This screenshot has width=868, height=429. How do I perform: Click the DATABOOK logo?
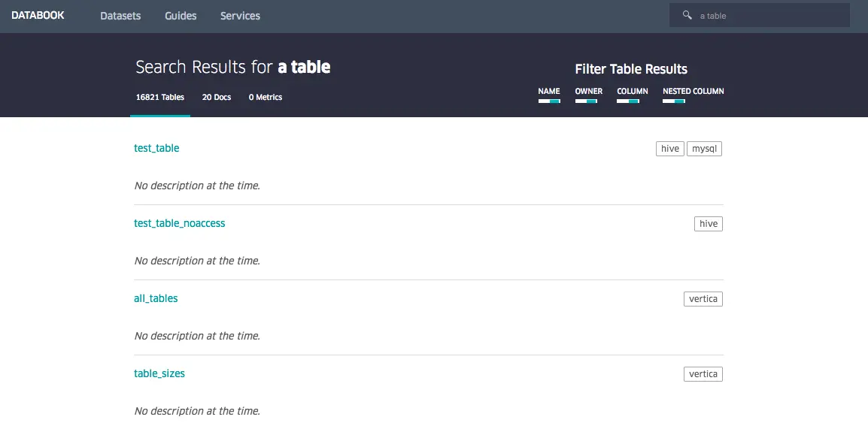(x=38, y=15)
